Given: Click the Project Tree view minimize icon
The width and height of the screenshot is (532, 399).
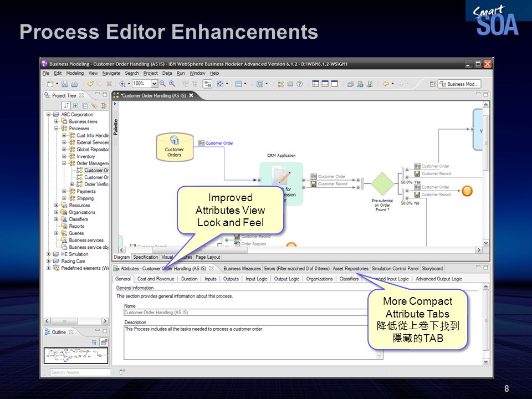Looking at the screenshot, I should pos(98,94).
